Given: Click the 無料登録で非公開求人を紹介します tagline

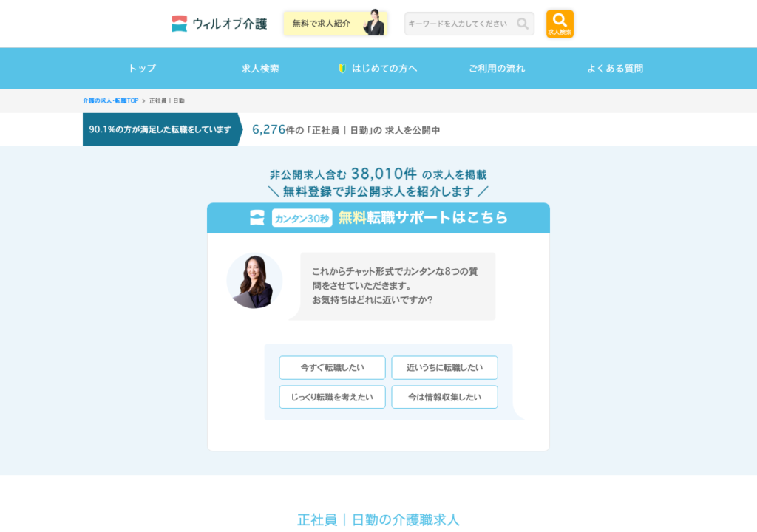Looking at the screenshot, I should click(378, 191).
